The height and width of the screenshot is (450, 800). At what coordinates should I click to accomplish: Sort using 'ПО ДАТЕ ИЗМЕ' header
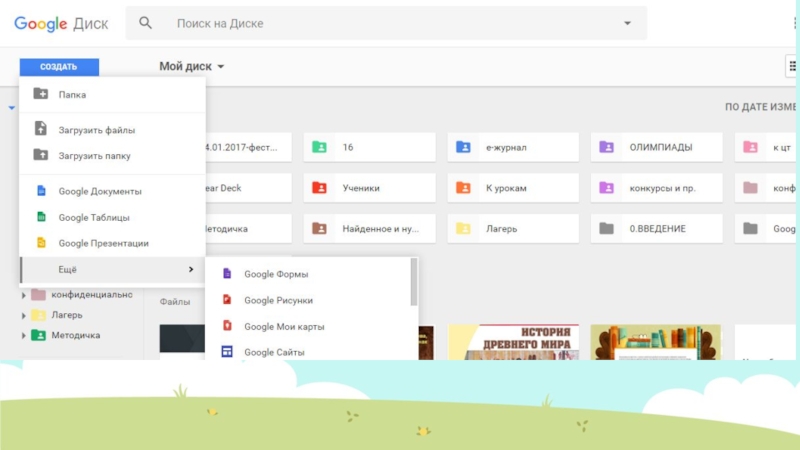[x=760, y=107]
